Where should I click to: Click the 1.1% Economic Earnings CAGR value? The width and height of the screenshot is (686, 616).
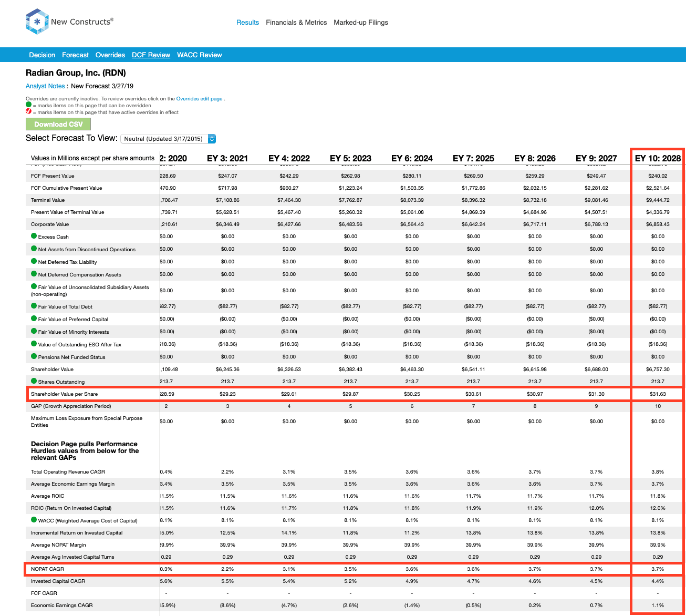(x=658, y=605)
